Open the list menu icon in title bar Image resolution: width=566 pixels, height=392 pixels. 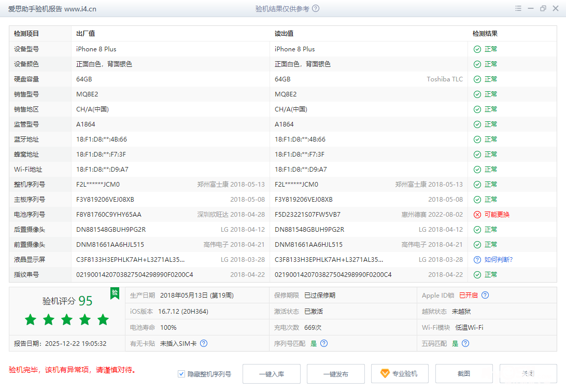[518, 8]
